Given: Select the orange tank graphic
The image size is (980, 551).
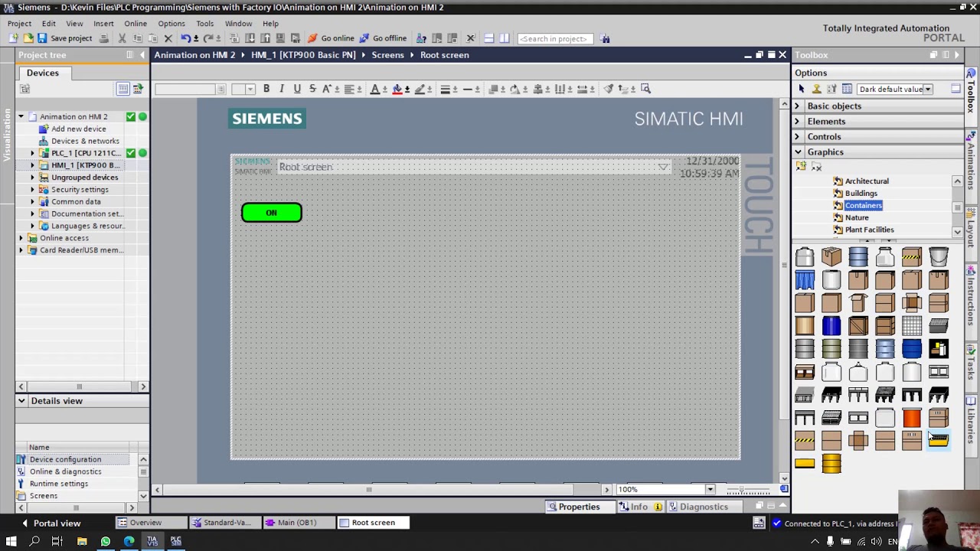Looking at the screenshot, I should coord(912,418).
